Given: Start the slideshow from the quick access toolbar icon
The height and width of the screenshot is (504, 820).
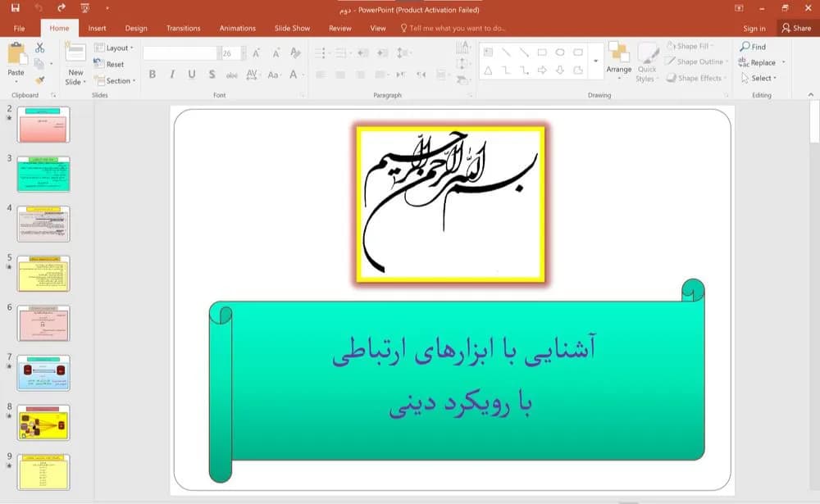Looking at the screenshot, I should pyautogui.click(x=84, y=8).
